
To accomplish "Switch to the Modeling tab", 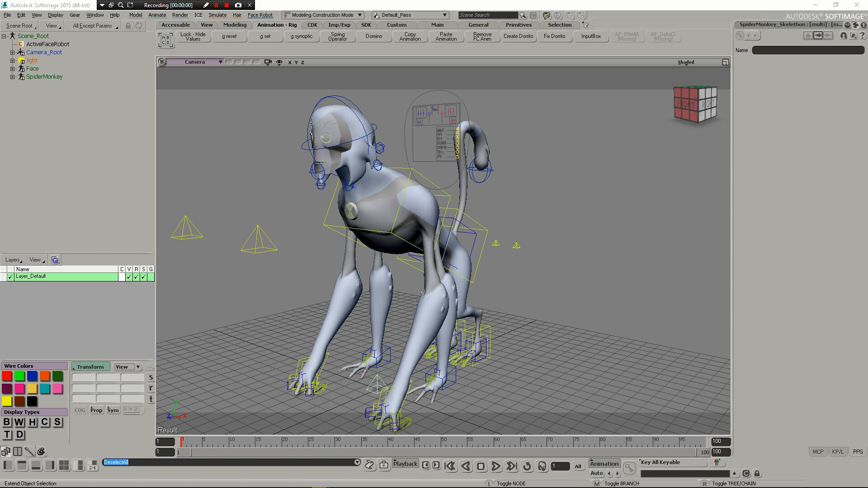I will click(x=235, y=25).
